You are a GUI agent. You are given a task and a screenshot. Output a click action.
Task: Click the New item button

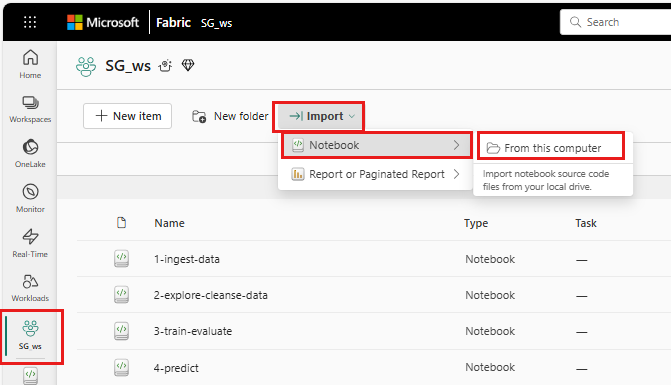click(x=128, y=116)
